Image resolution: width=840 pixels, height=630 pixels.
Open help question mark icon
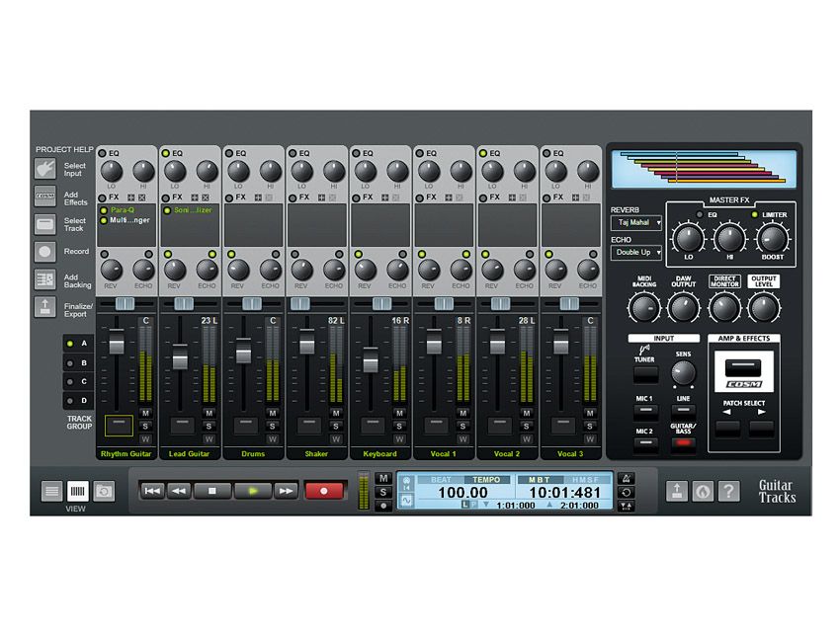729,491
